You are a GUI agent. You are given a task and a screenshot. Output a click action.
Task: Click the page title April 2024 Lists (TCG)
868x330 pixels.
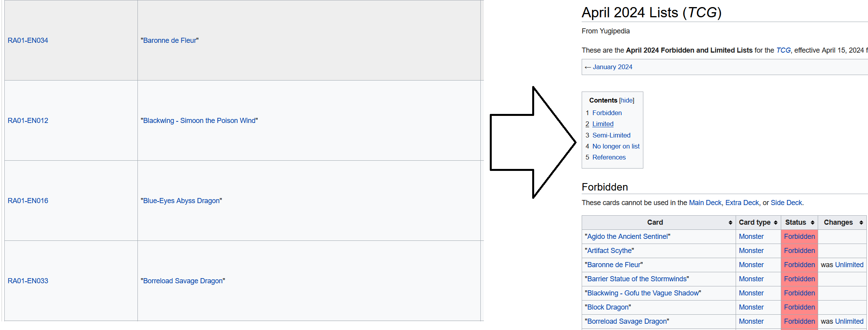click(x=652, y=13)
